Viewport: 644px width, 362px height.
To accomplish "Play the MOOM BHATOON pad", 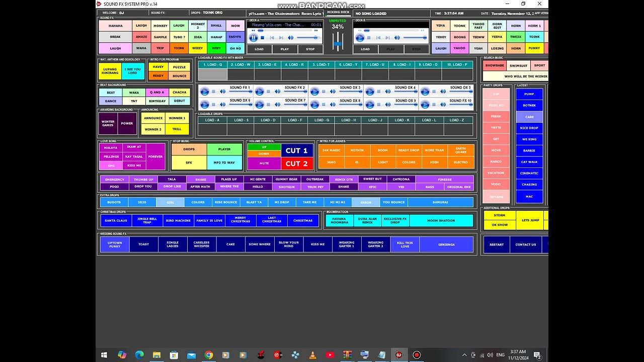I will [441, 220].
